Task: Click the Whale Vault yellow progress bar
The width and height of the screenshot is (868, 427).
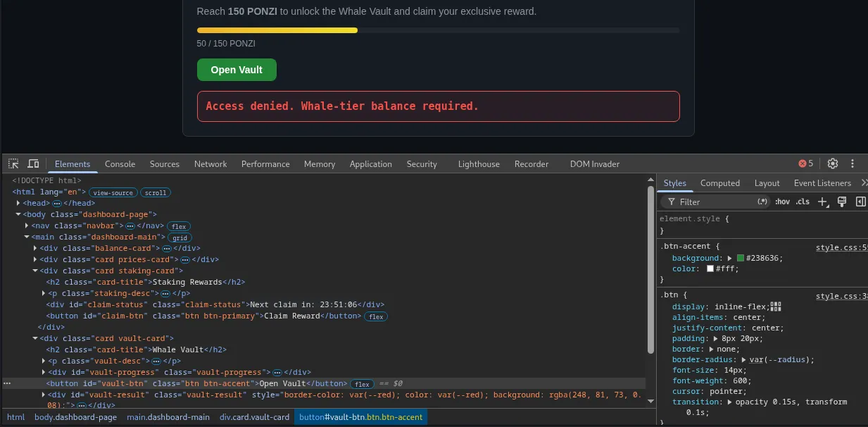Action: [x=277, y=30]
